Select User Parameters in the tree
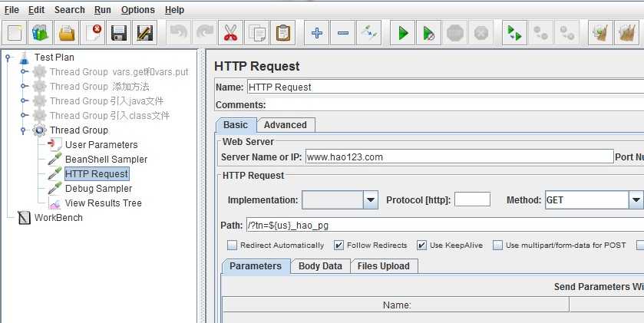Image resolution: width=644 pixels, height=323 pixels. click(101, 145)
